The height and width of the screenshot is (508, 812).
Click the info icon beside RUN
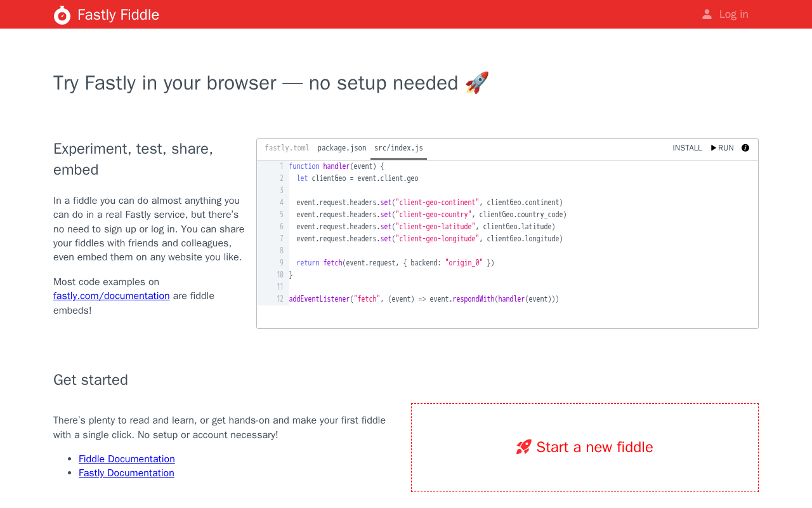745,148
